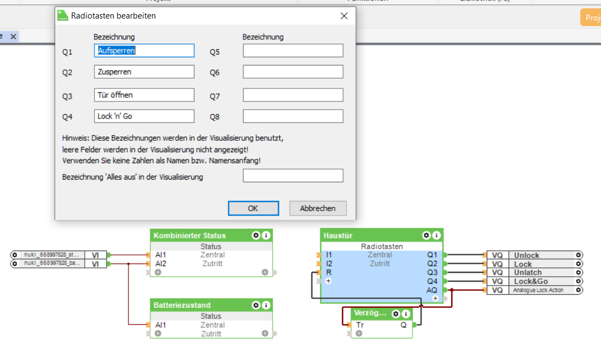This screenshot has height=364, width=601.
Task: Add input plus below R on Haustür
Action: point(328,281)
